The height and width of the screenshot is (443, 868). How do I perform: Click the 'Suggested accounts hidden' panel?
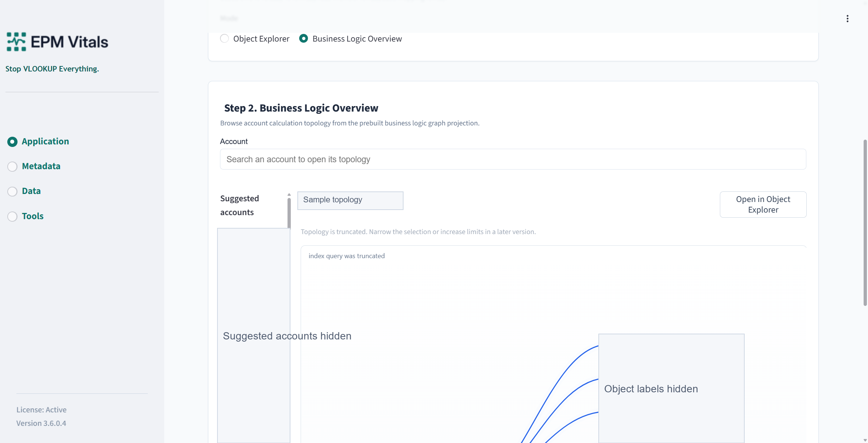(x=254, y=336)
